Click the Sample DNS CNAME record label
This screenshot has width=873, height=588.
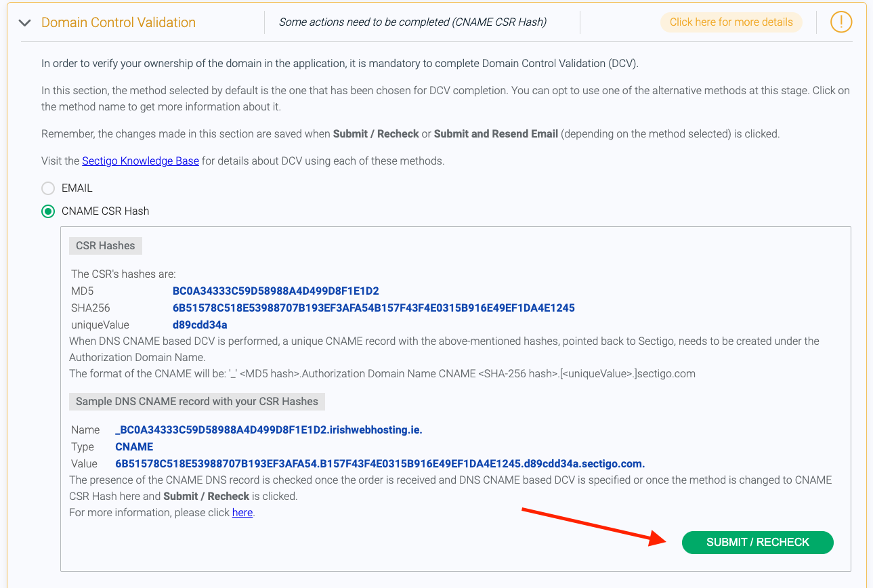coord(196,402)
